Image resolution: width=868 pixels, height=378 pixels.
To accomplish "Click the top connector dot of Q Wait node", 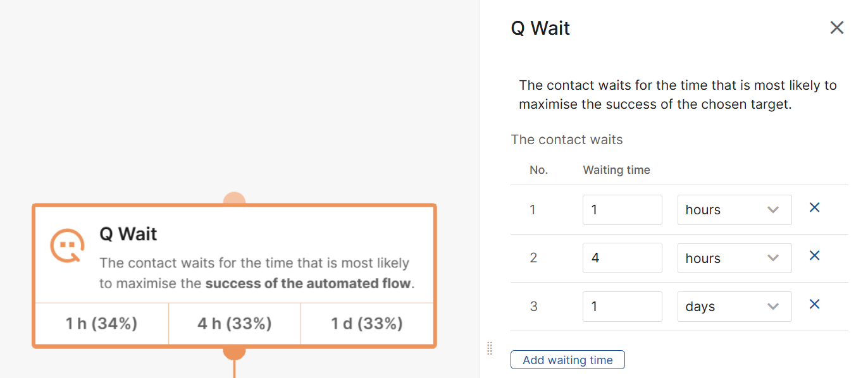I will click(234, 198).
